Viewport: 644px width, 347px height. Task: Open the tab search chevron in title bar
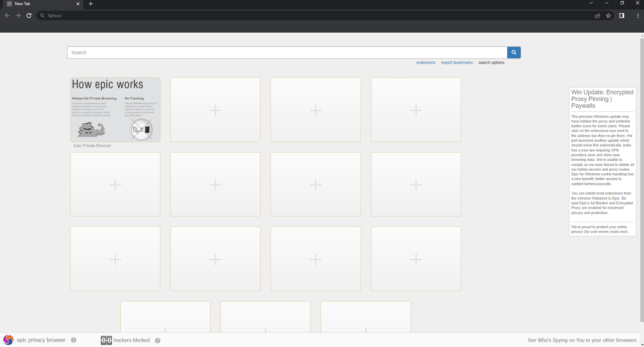click(591, 3)
